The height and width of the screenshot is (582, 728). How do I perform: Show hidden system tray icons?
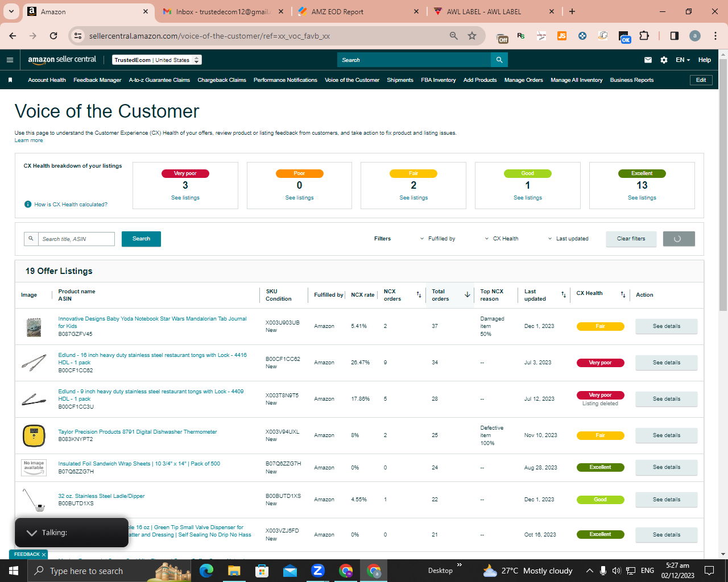click(x=590, y=571)
